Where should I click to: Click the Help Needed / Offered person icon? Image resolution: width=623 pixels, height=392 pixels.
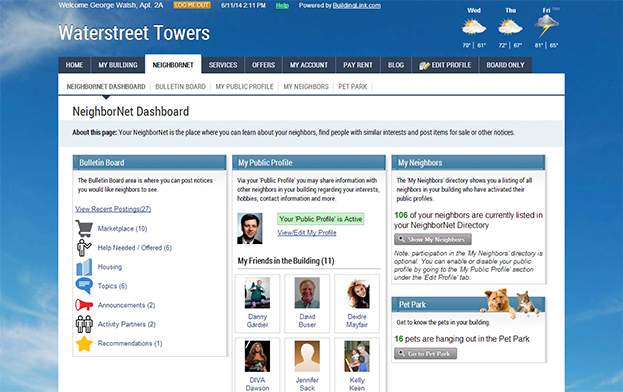[x=84, y=247]
